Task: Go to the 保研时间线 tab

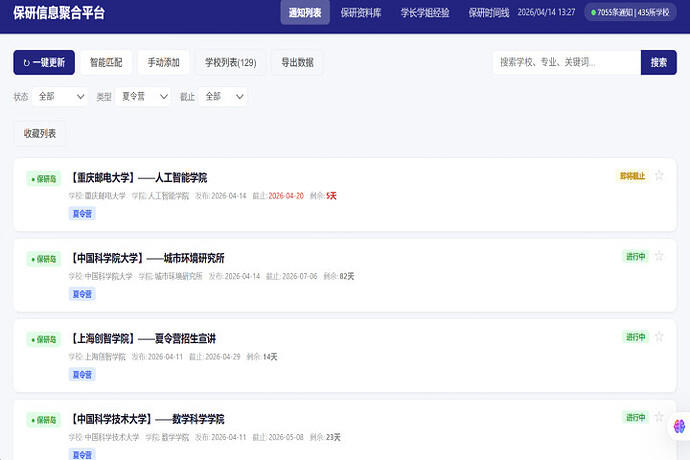Action: click(x=488, y=13)
